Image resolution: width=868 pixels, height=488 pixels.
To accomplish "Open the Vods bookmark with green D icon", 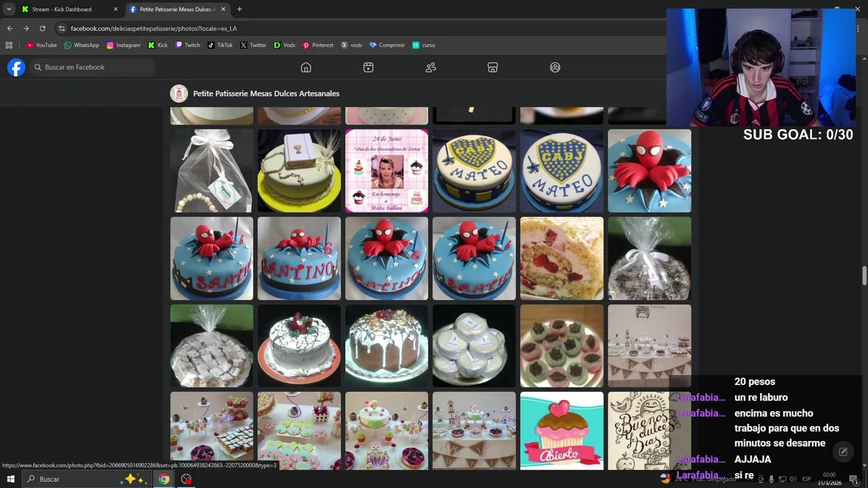I will (x=284, y=45).
